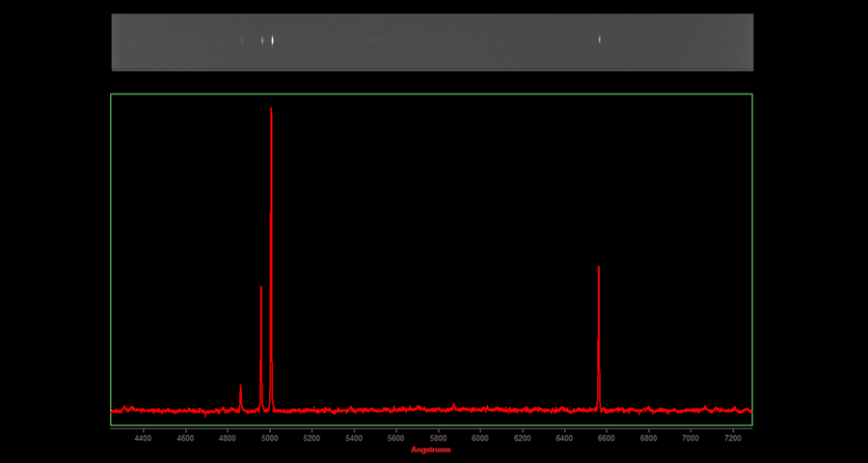Click the 4400 tick label on axis

point(143,438)
